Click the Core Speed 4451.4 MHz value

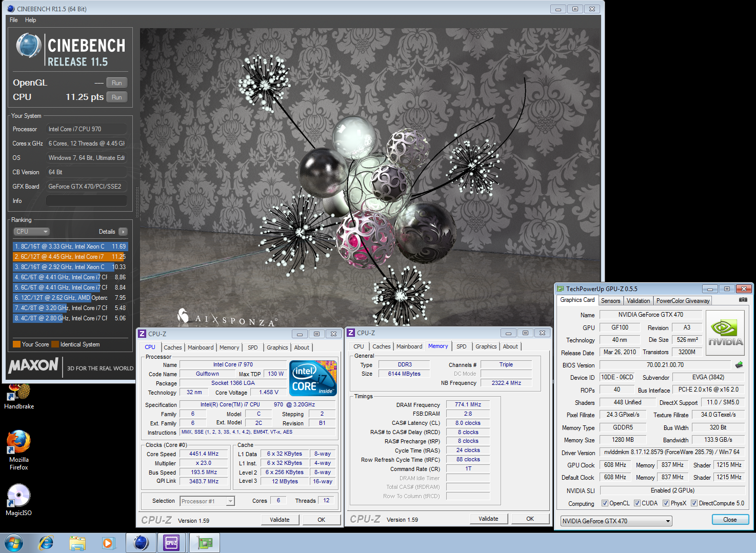pyautogui.click(x=204, y=454)
